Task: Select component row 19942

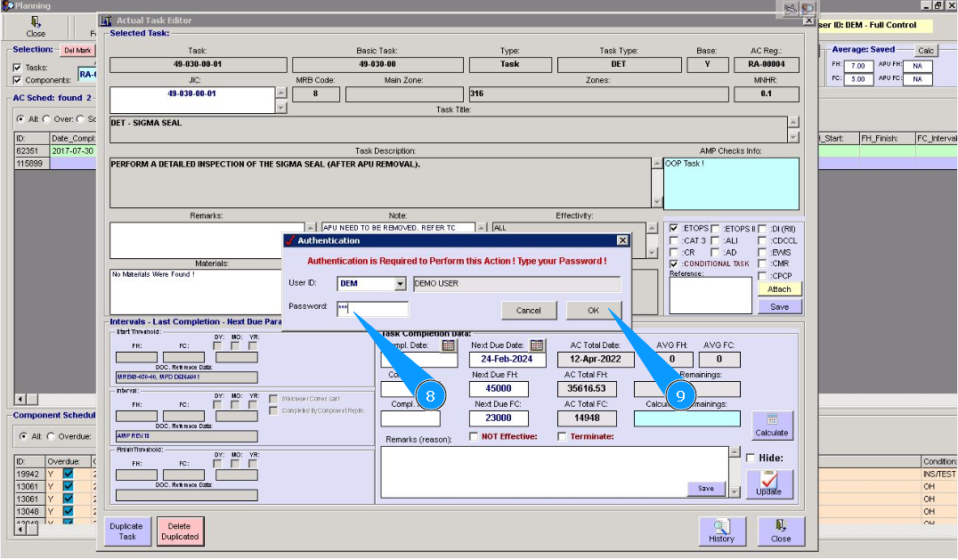Action: (x=55, y=474)
